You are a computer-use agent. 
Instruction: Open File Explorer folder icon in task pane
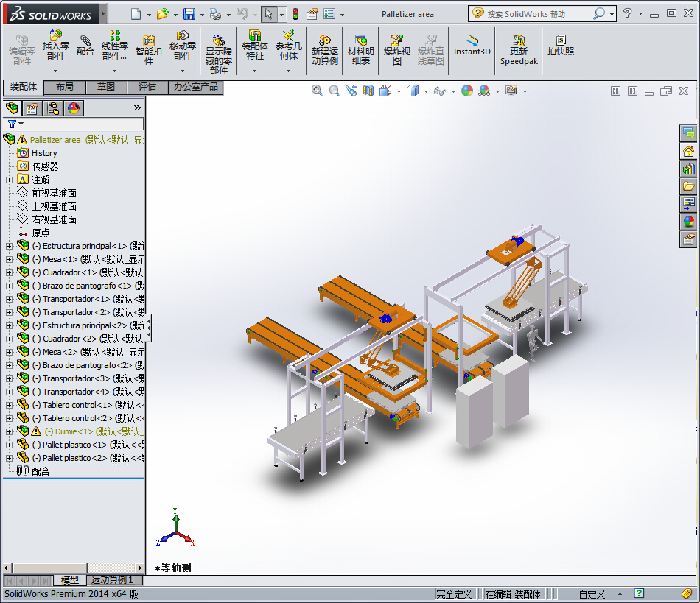[x=688, y=186]
